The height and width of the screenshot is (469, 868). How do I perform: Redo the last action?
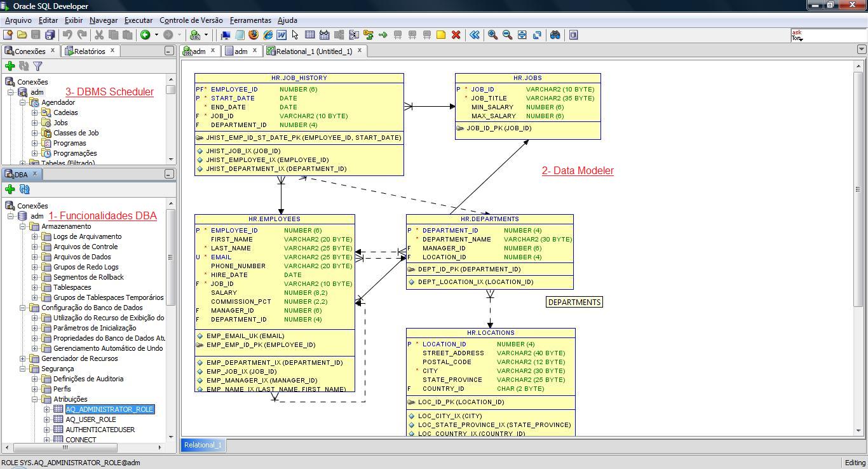(82, 35)
